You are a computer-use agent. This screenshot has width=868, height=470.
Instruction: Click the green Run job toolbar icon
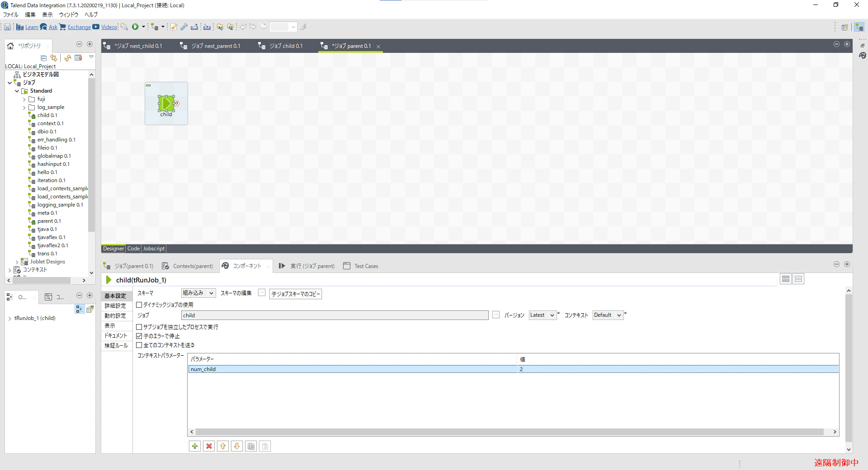(x=135, y=27)
